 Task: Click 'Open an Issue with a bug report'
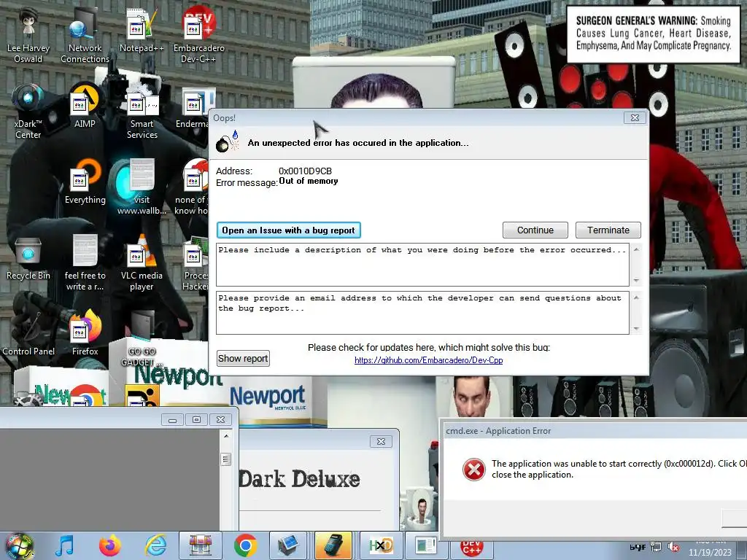click(x=289, y=230)
